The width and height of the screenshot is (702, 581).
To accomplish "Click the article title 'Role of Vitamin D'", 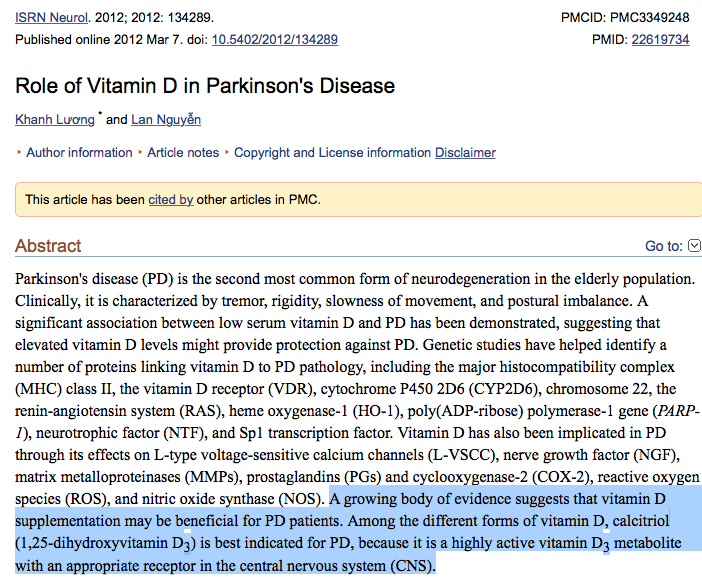I will 205,86.
